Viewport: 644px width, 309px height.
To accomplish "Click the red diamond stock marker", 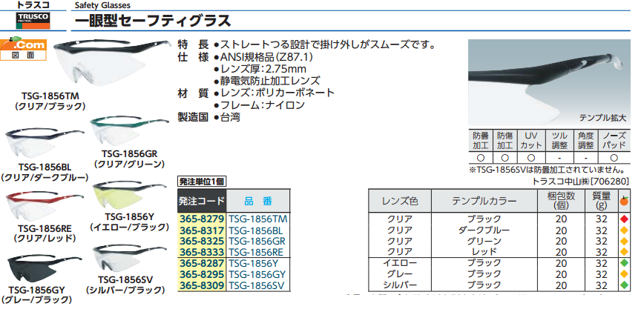I will (625, 220).
